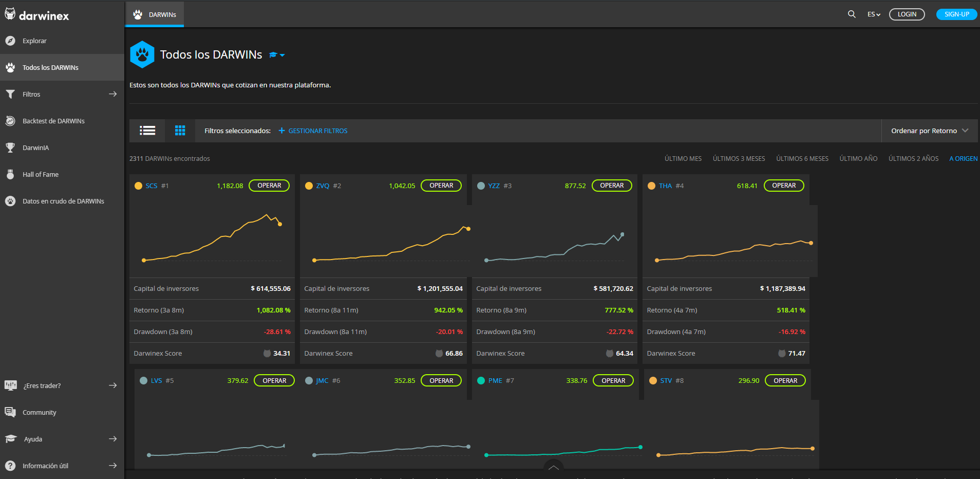Click the up-chevron panel handle at bottom
Viewport: 980px width, 479px height.
click(x=554, y=467)
